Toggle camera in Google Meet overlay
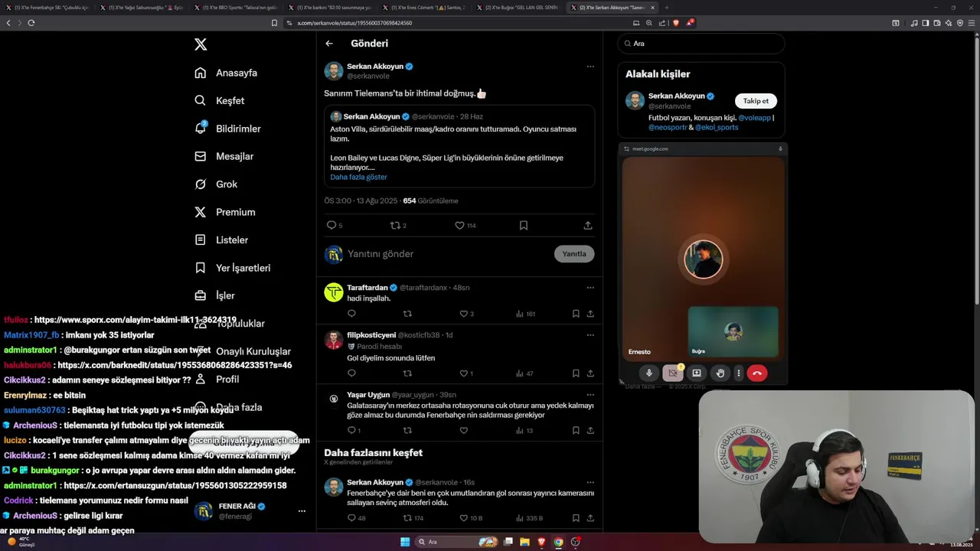 point(672,373)
